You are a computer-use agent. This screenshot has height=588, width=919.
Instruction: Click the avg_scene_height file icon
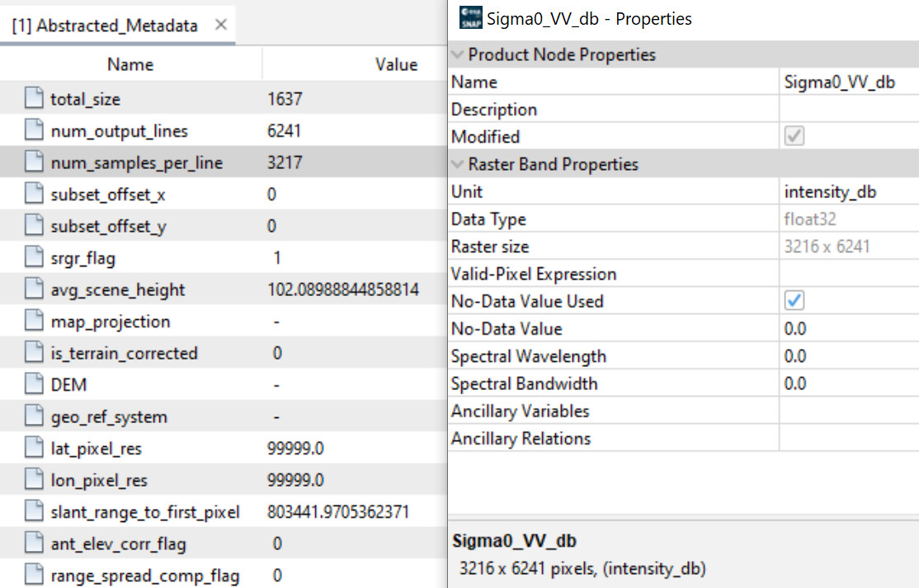point(34,288)
